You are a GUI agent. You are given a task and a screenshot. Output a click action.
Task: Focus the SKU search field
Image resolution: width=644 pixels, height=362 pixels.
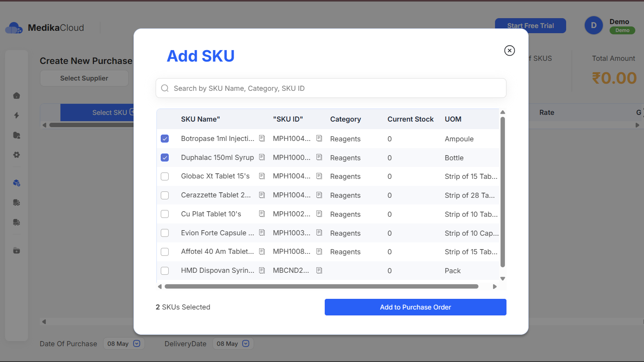point(331,88)
